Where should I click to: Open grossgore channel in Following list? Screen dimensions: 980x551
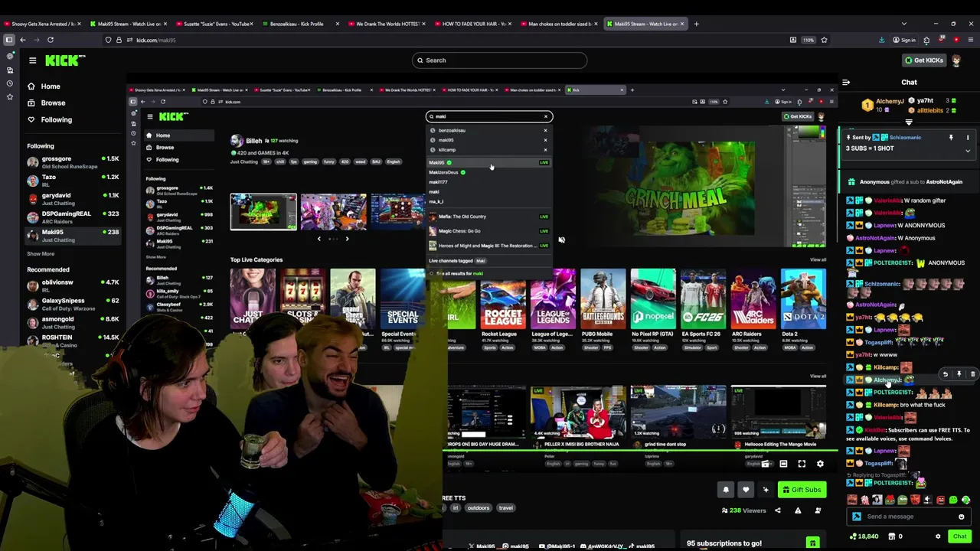(73, 162)
